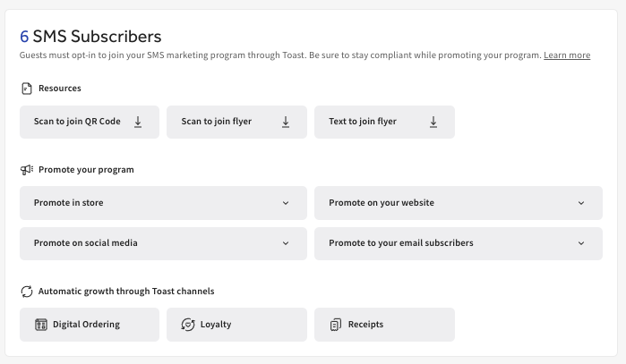Open the Learn more link
Image resolution: width=626 pixels, height=364 pixels.
point(566,55)
